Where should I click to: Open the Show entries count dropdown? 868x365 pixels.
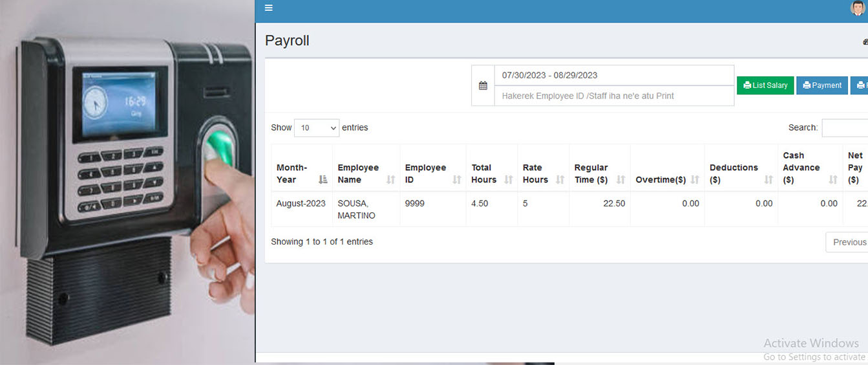pyautogui.click(x=316, y=128)
